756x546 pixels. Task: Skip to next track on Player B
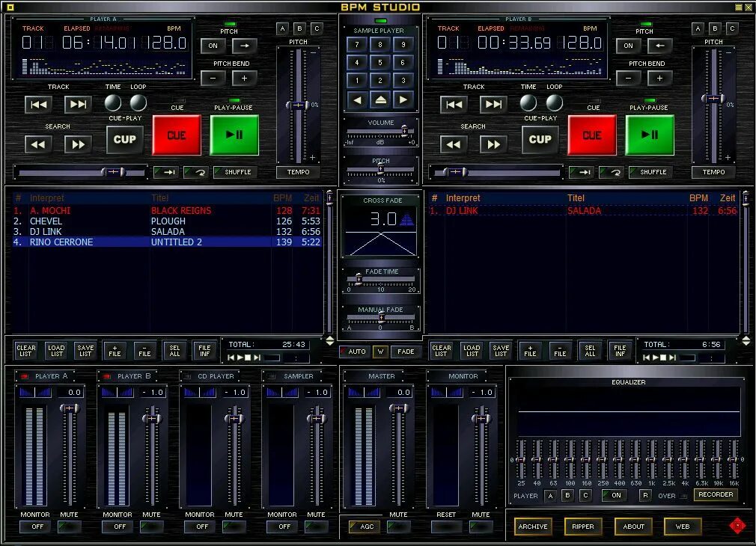tap(493, 105)
